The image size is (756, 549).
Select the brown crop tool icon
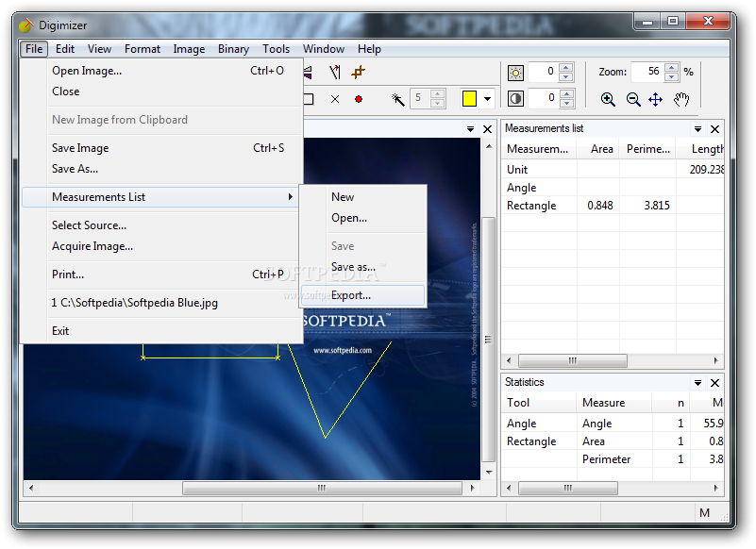pos(359,73)
